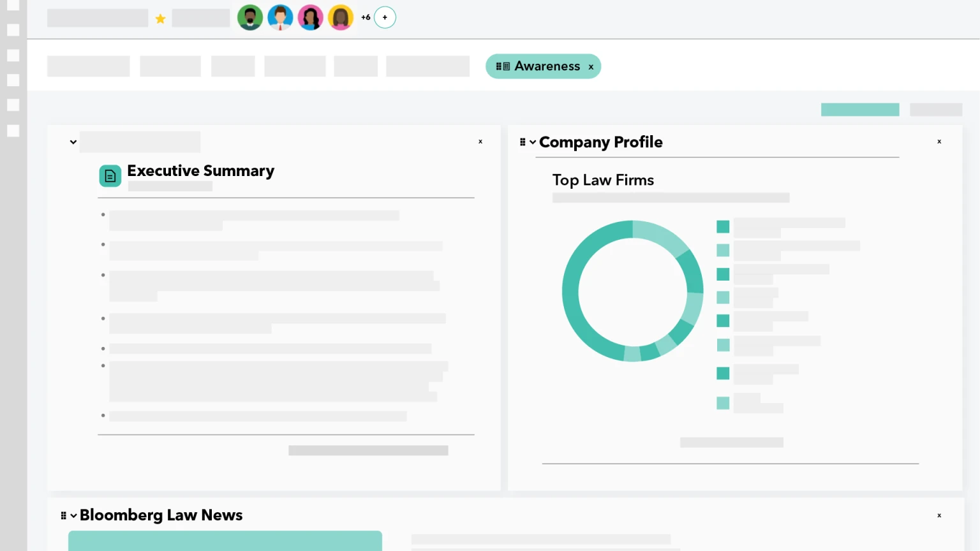Image resolution: width=980 pixels, height=551 pixels.
Task: Click the plus add member button
Action: (x=385, y=17)
